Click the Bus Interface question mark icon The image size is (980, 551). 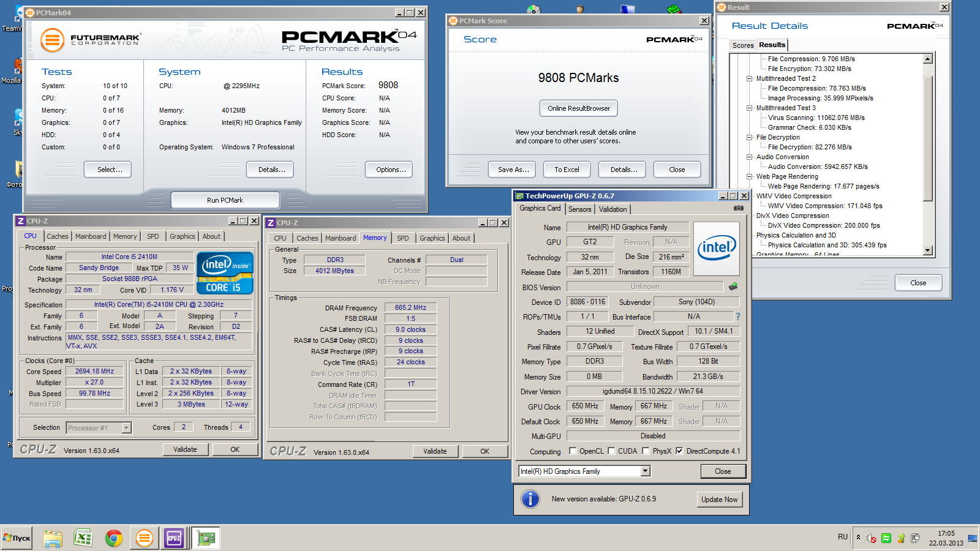pyautogui.click(x=738, y=317)
